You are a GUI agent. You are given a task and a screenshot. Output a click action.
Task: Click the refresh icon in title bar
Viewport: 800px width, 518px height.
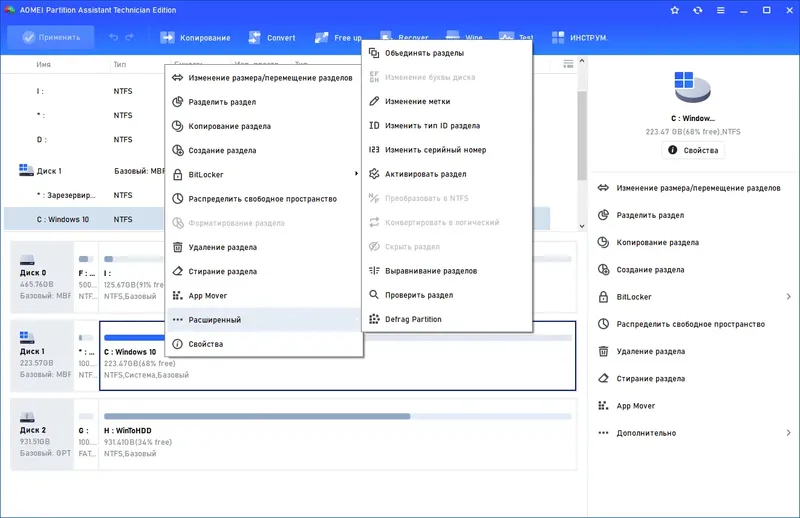pyautogui.click(x=697, y=10)
